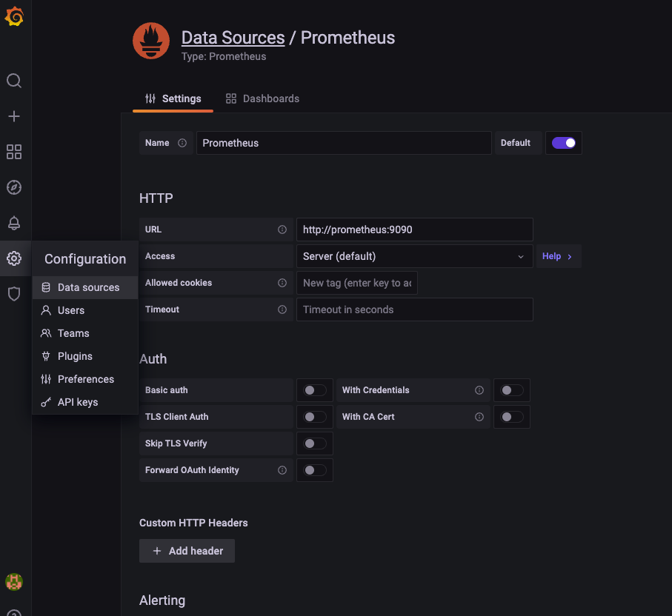Viewport: 672px width, 616px height.
Task: Select Preferences in Configuration menu
Action: [85, 379]
